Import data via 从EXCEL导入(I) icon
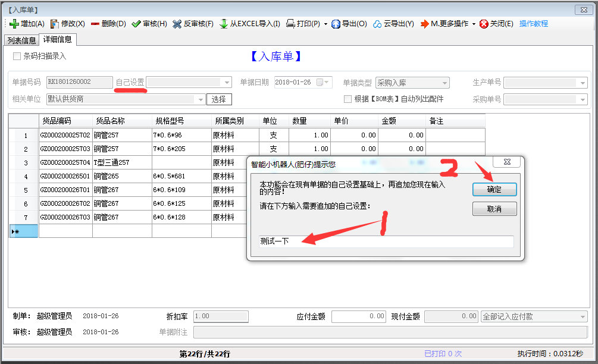 [224, 24]
